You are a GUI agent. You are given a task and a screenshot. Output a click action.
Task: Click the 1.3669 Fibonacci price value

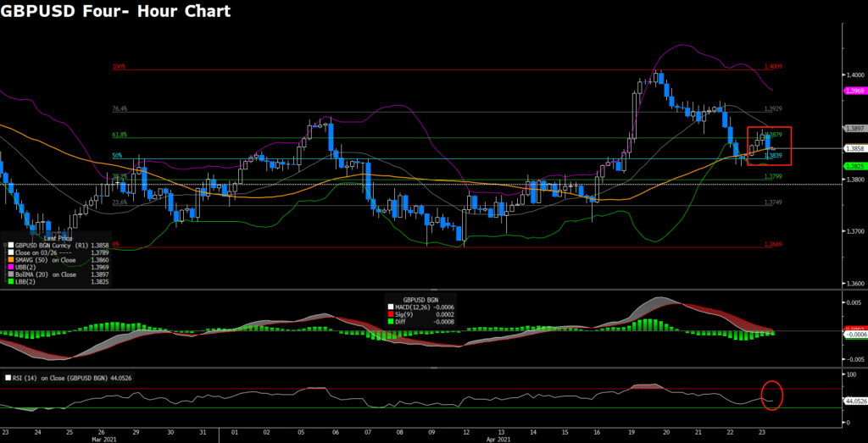point(773,244)
